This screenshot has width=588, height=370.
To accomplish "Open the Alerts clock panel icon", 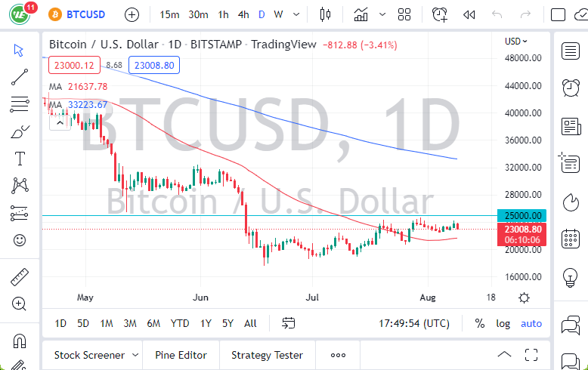I will pyautogui.click(x=439, y=14).
